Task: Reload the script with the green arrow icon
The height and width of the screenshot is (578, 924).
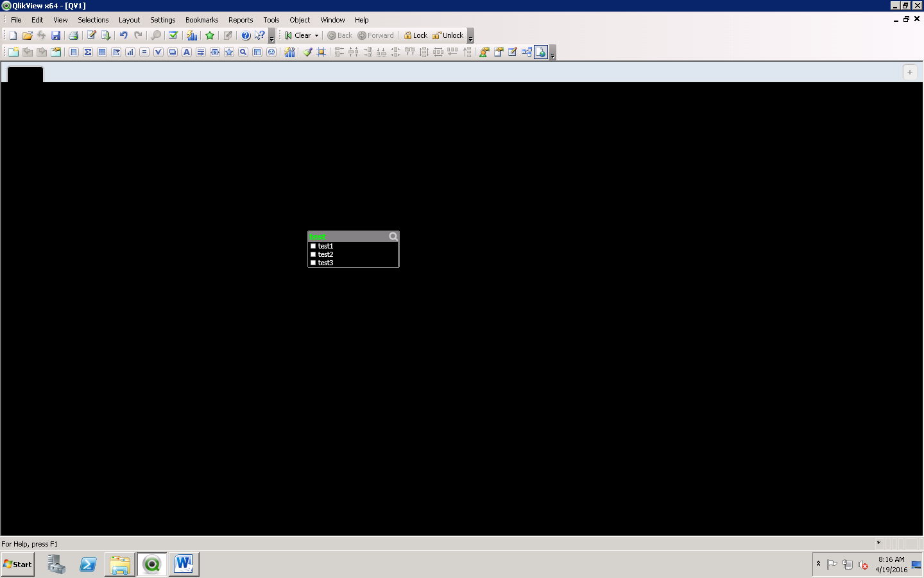Action: (106, 35)
